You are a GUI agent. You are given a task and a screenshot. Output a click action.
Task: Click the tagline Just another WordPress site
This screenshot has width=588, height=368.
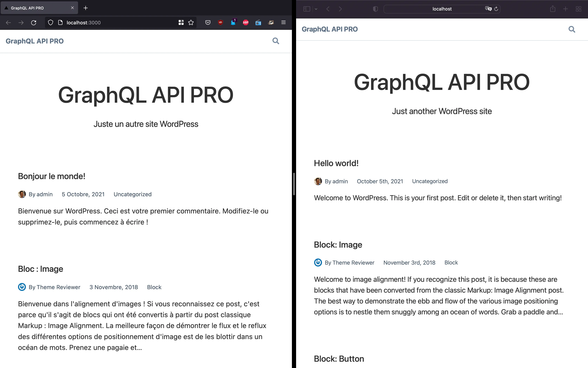pos(442,111)
